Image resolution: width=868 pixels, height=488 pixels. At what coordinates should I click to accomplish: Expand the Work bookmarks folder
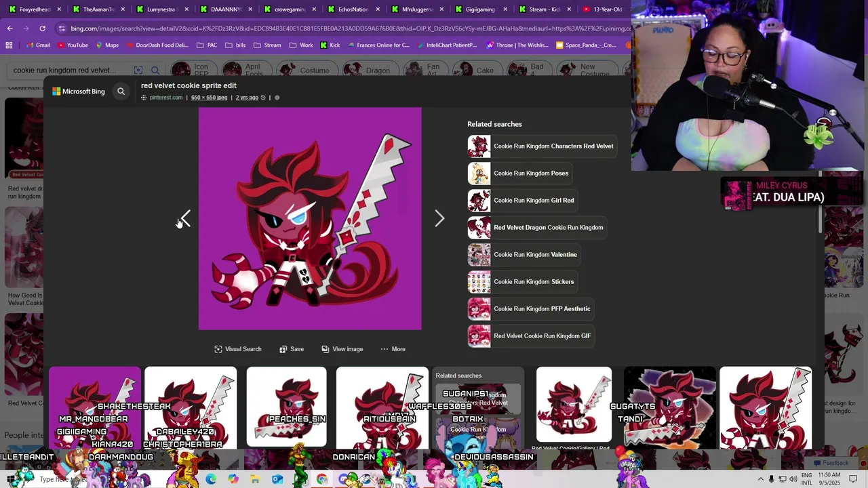click(301, 45)
